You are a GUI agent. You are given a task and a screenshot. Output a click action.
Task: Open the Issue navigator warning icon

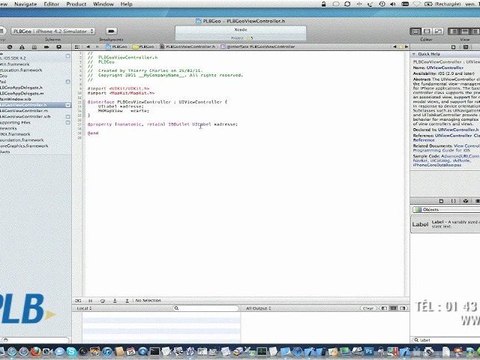click(22, 47)
